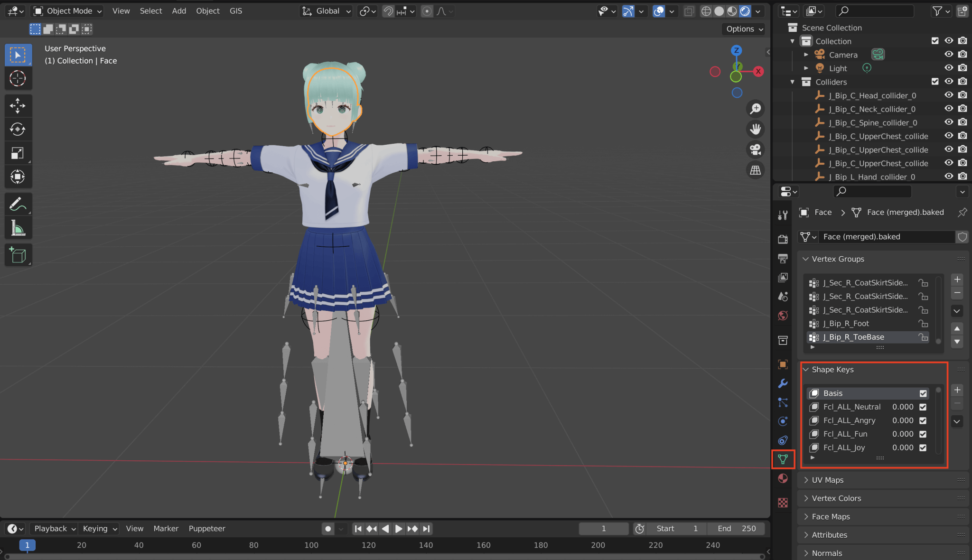Open the GIS menu
The image size is (972, 560).
[x=235, y=10]
